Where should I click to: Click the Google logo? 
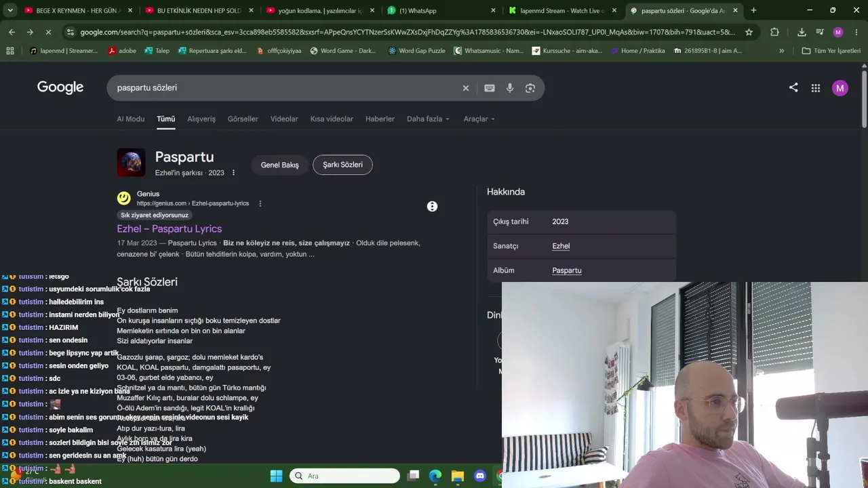pos(60,87)
